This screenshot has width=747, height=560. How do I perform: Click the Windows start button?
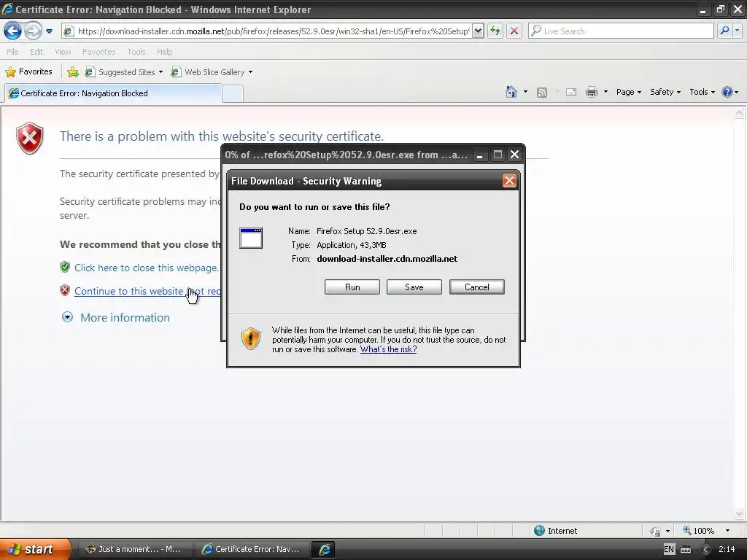click(35, 549)
